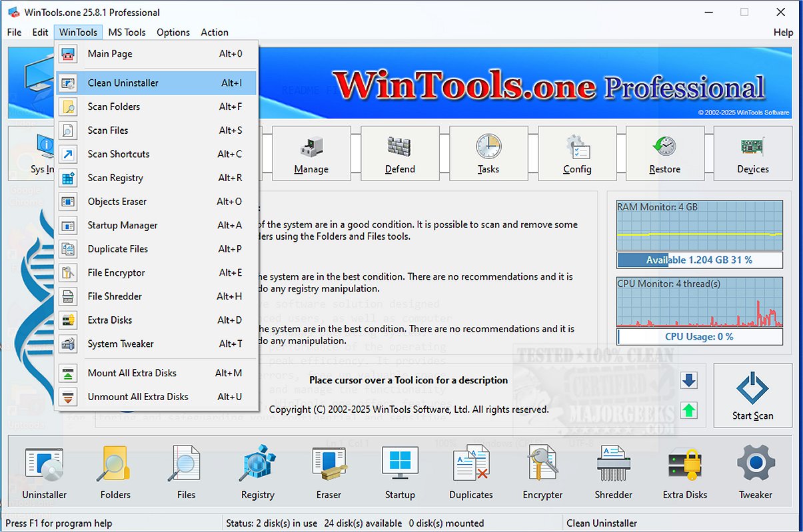
Task: Choose Scan Shortcuts menu entry
Action: 157,154
